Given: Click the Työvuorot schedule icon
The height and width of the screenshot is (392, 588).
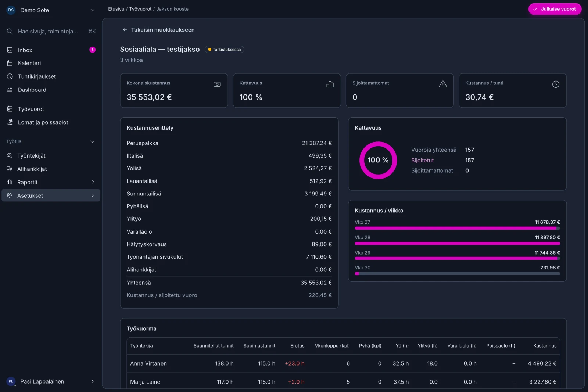Looking at the screenshot, I should (x=10, y=109).
